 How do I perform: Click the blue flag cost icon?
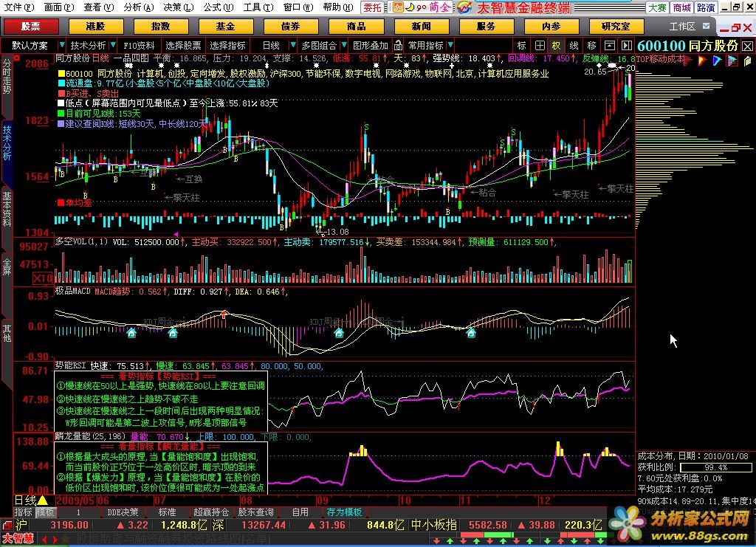pos(717,61)
